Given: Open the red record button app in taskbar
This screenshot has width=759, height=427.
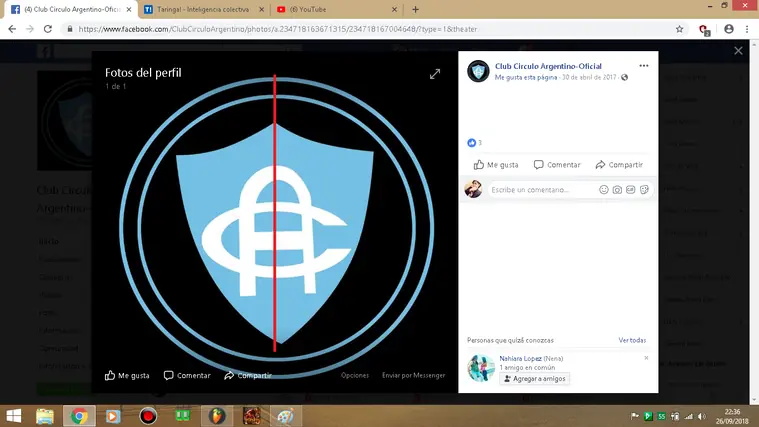Looking at the screenshot, I should point(148,416).
